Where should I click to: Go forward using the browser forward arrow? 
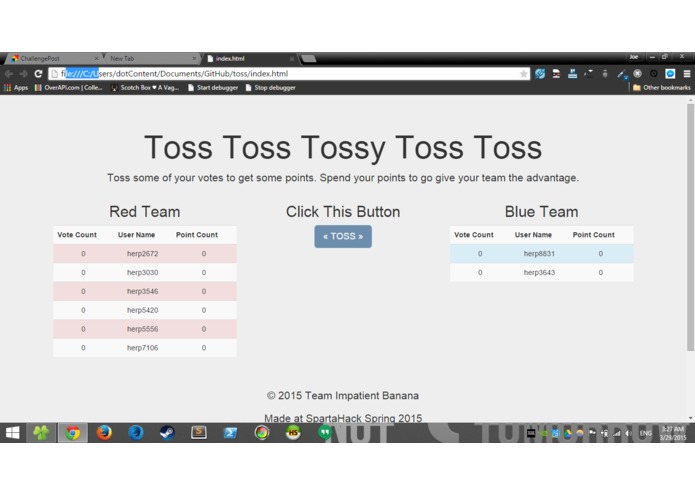pos(24,74)
